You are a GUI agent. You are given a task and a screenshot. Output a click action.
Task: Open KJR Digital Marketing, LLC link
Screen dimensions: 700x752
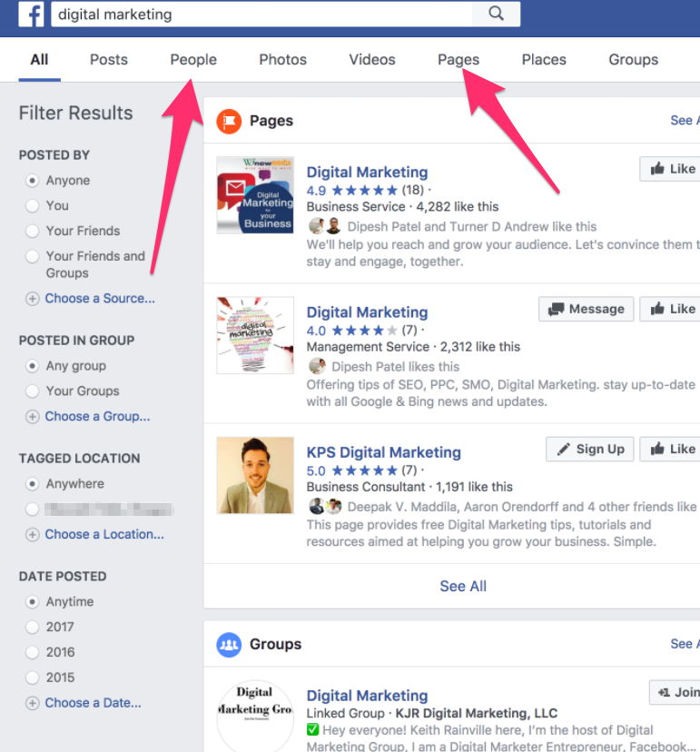click(476, 713)
